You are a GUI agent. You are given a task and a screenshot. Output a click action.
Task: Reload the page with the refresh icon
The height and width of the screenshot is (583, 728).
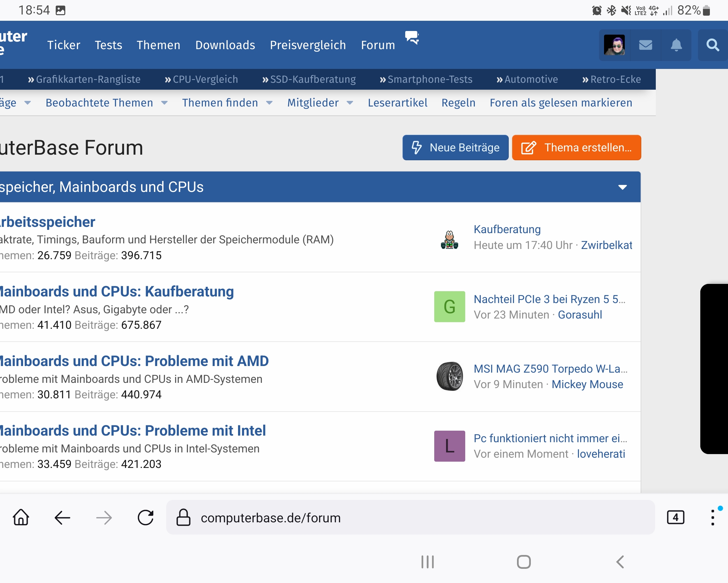click(x=145, y=518)
